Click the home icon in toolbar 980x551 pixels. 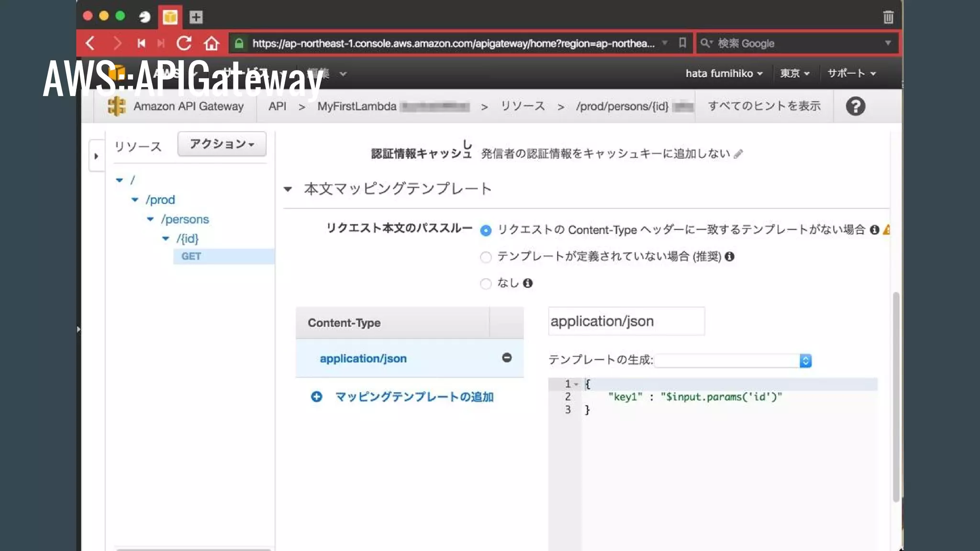tap(211, 44)
